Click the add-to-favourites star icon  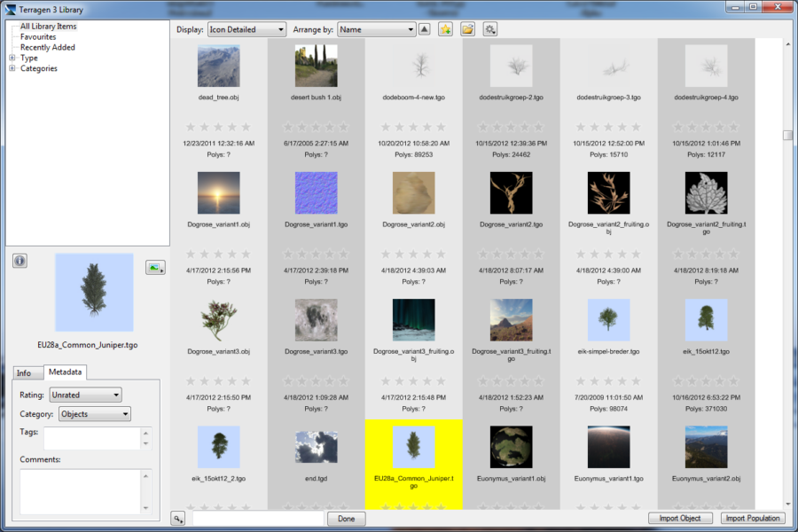(447, 28)
